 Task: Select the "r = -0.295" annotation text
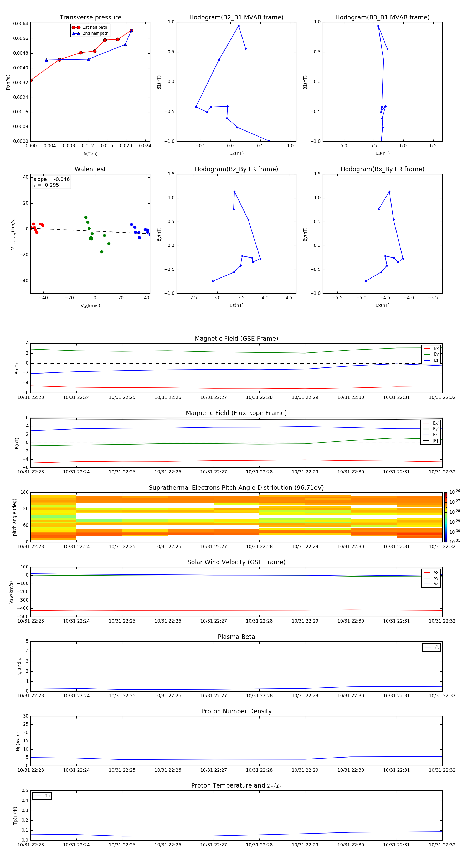point(47,185)
